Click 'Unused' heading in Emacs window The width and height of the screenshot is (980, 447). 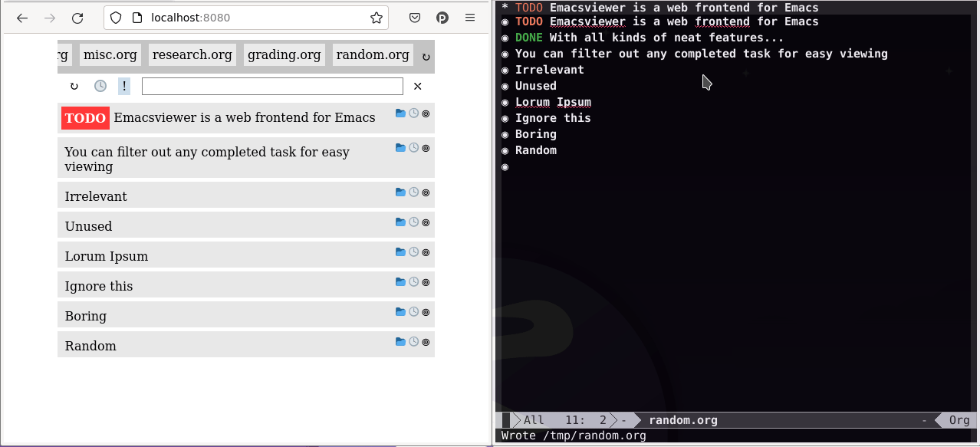coord(536,86)
